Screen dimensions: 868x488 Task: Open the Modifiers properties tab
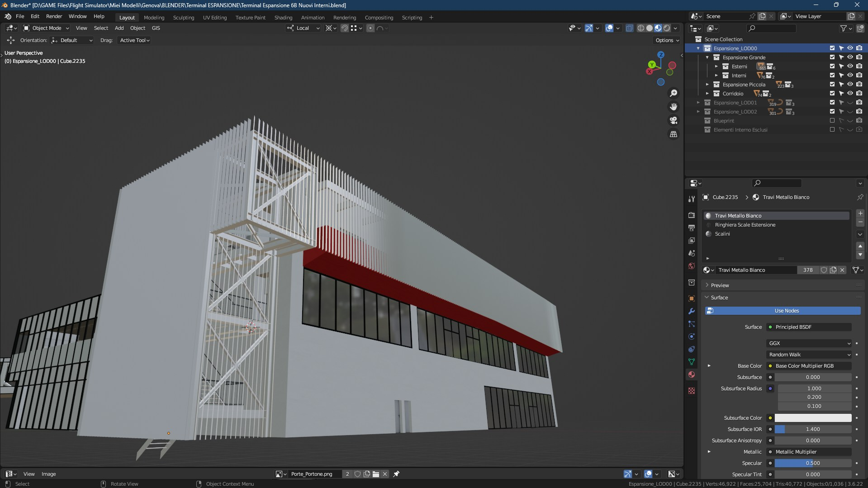click(691, 311)
